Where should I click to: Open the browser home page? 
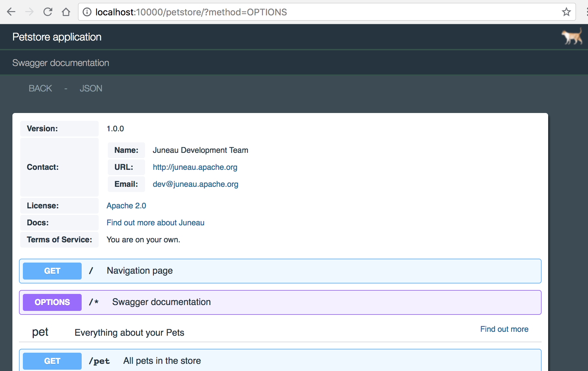click(66, 12)
